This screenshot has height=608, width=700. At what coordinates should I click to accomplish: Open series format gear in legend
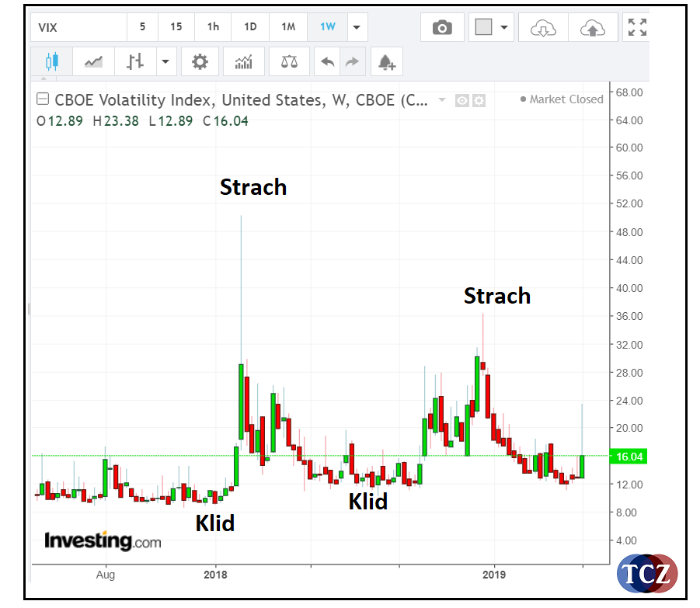click(x=479, y=101)
